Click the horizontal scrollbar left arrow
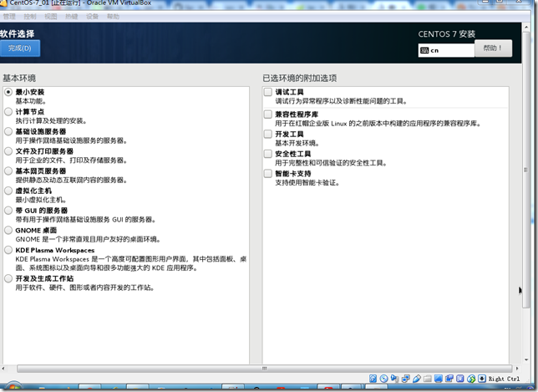This screenshot has width=538, height=392. [x=3, y=369]
